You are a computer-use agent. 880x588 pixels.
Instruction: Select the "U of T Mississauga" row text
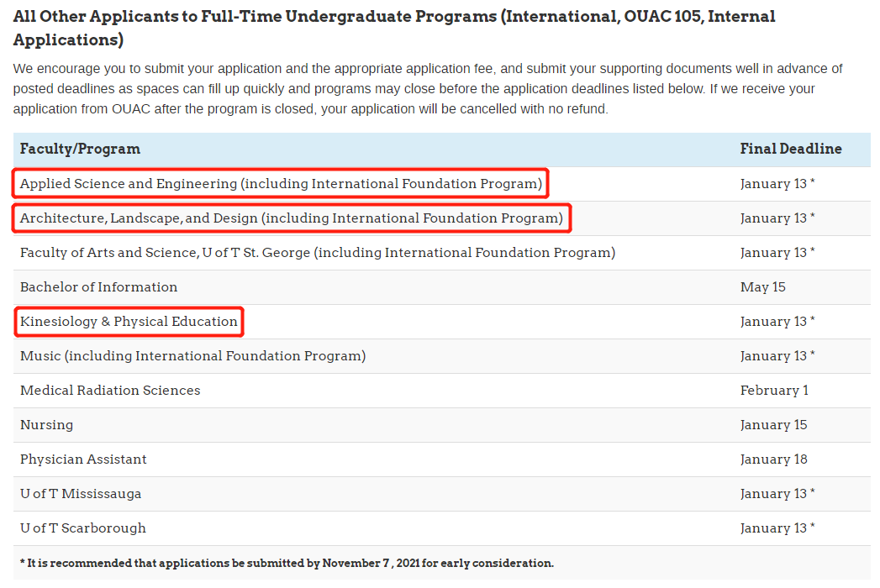(81, 494)
